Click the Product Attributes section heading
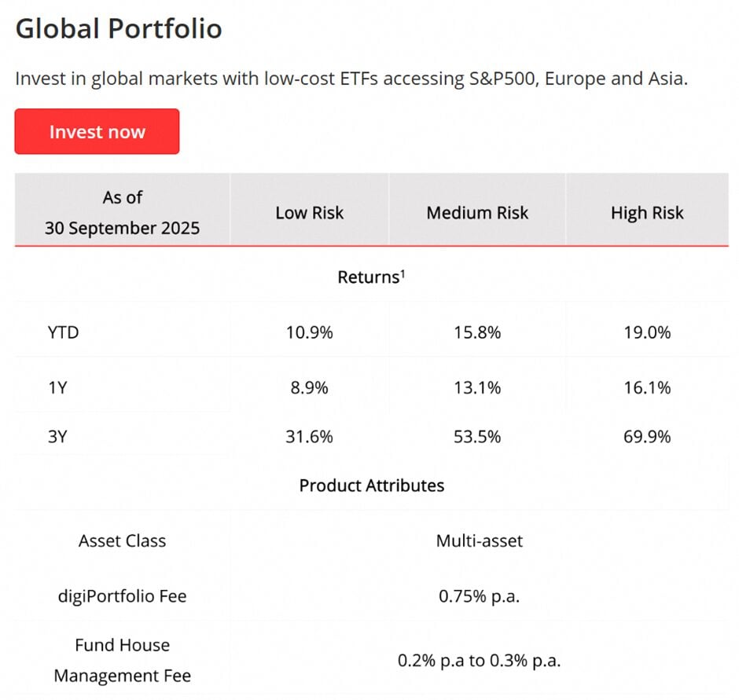 click(371, 486)
